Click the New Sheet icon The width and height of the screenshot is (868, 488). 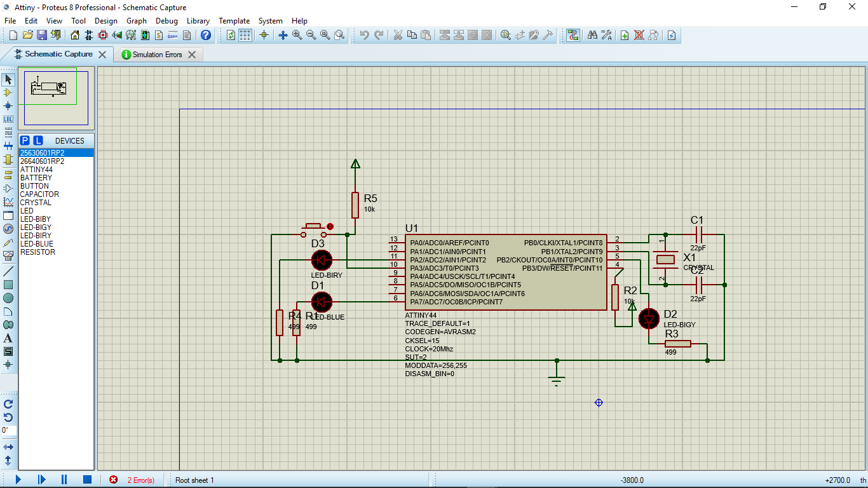point(625,35)
